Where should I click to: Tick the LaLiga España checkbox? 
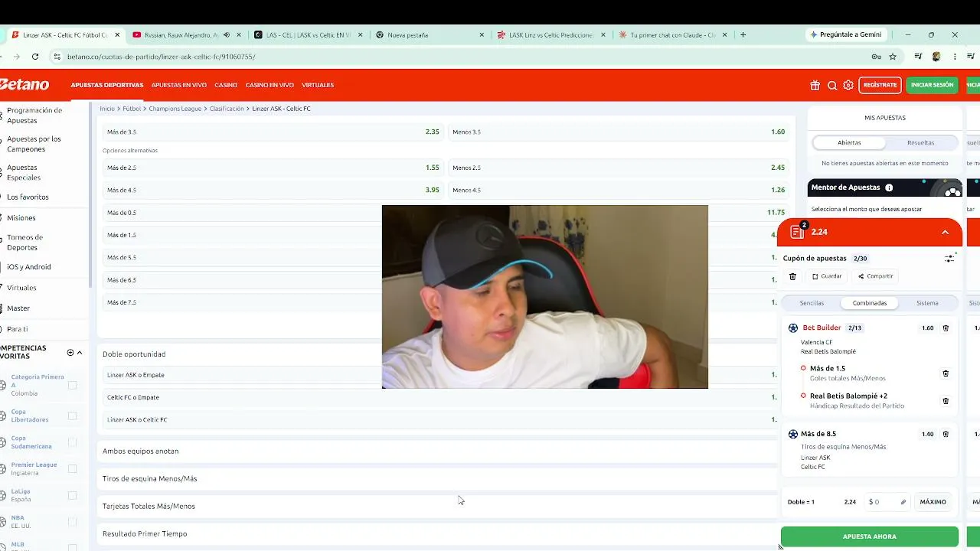pos(72,495)
